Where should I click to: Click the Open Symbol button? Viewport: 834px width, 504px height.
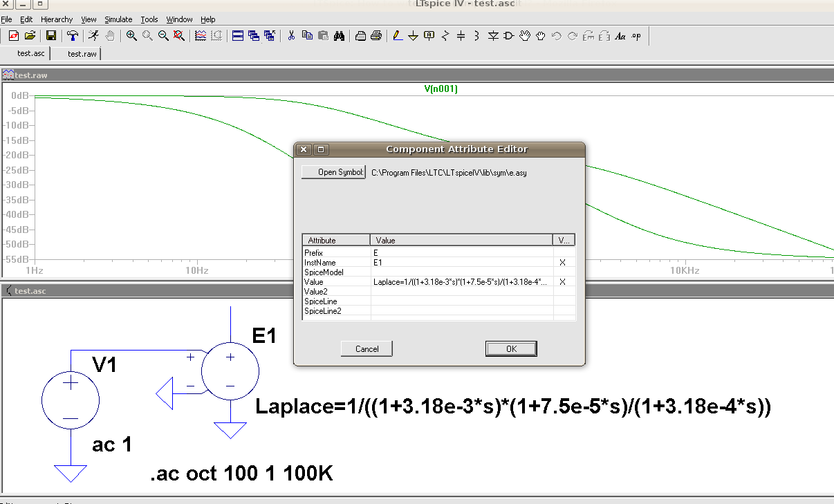coord(333,172)
